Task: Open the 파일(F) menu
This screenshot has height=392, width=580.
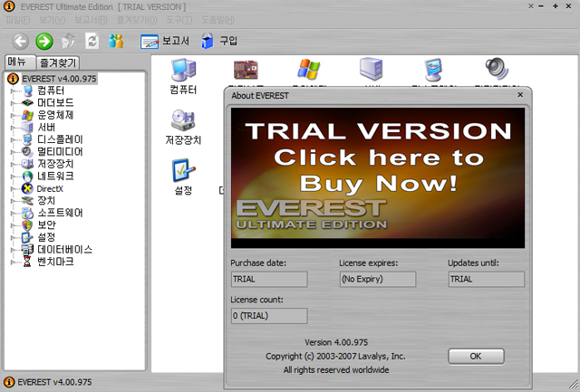Action: (x=18, y=20)
